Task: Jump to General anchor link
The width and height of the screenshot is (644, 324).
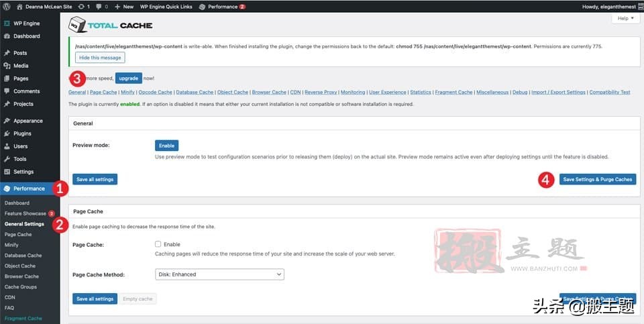Action: [77, 92]
